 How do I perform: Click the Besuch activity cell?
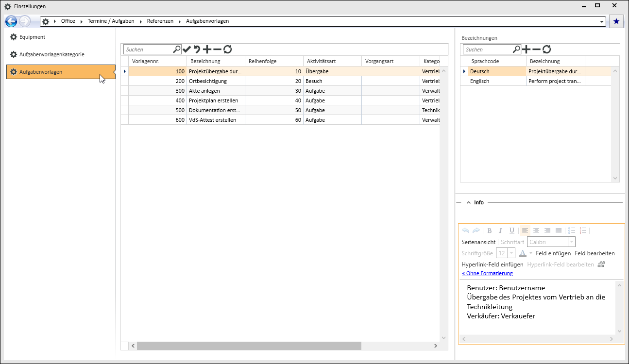(332, 81)
